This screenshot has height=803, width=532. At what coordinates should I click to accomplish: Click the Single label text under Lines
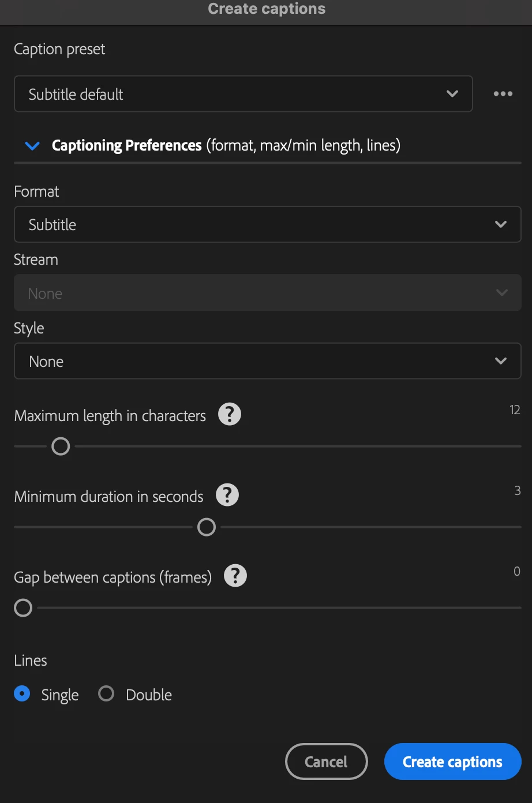pos(60,695)
